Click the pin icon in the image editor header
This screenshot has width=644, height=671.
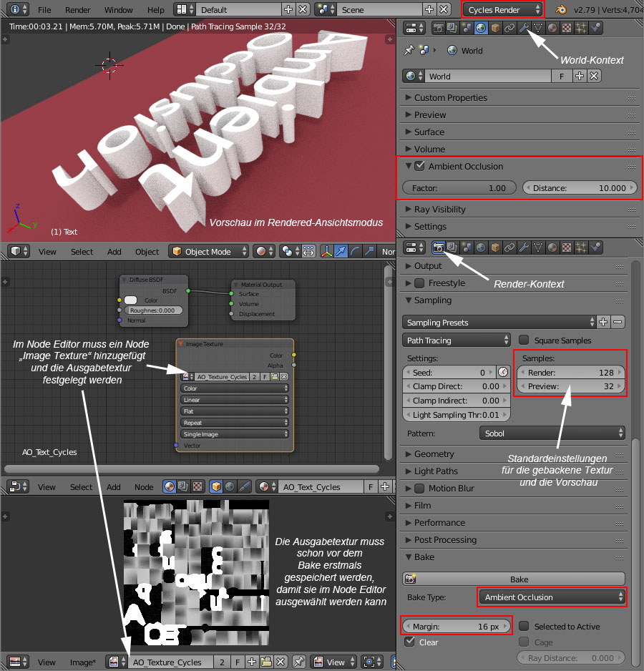coord(299,662)
